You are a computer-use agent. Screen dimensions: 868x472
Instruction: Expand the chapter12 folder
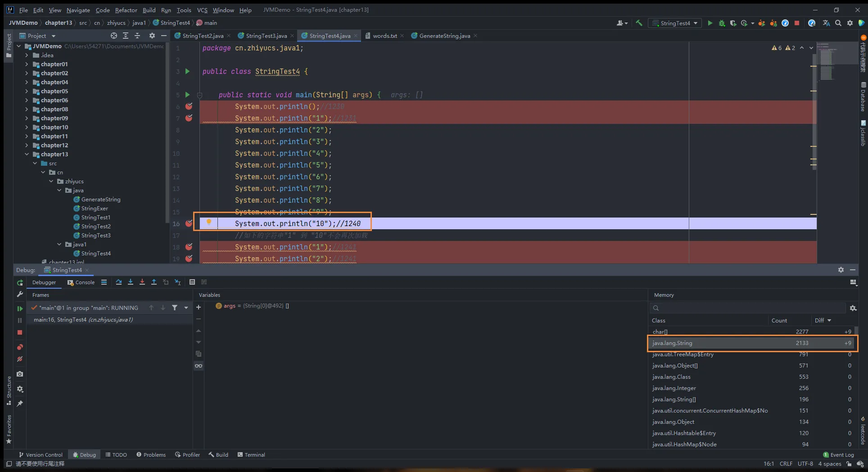point(27,145)
